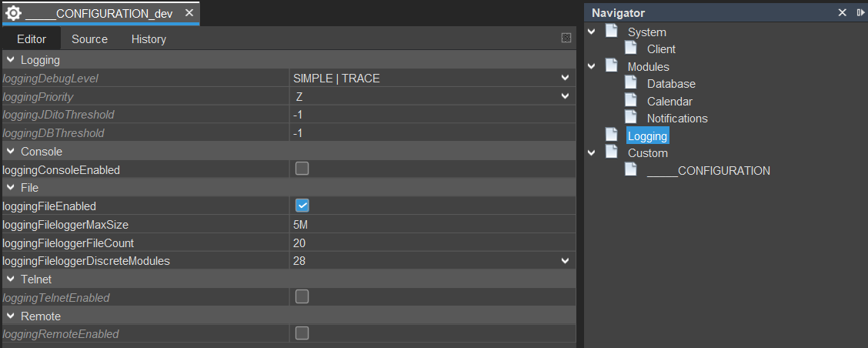This screenshot has width=868, height=348.
Task: Close the _____CONFIGURATION_dev editor tab
Action: pyautogui.click(x=189, y=14)
